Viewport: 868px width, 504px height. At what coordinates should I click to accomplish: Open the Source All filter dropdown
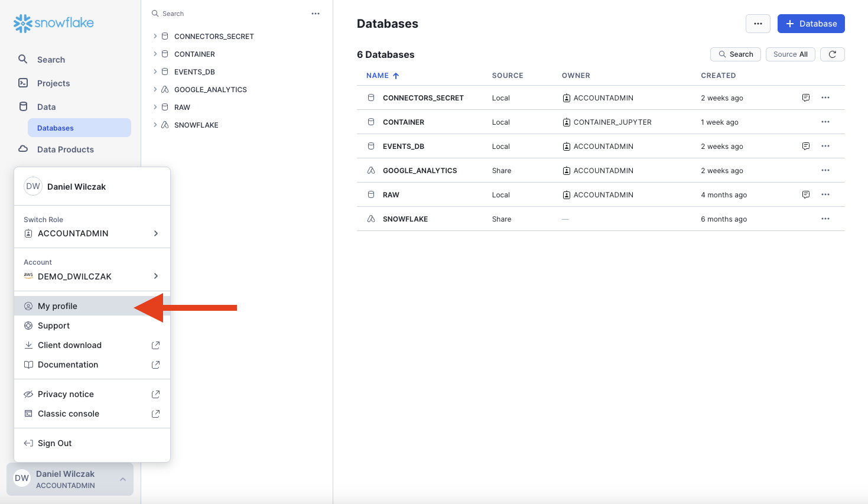coord(790,54)
